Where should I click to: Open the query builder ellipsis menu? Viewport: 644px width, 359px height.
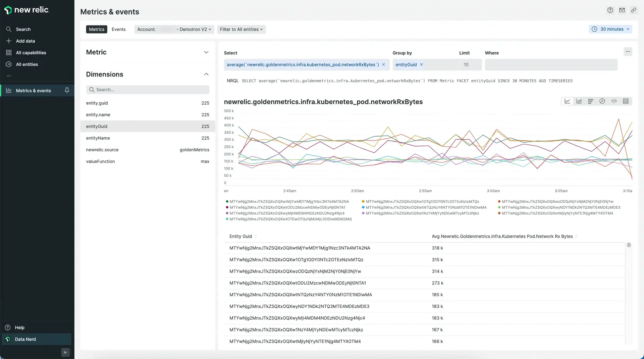coord(628,52)
